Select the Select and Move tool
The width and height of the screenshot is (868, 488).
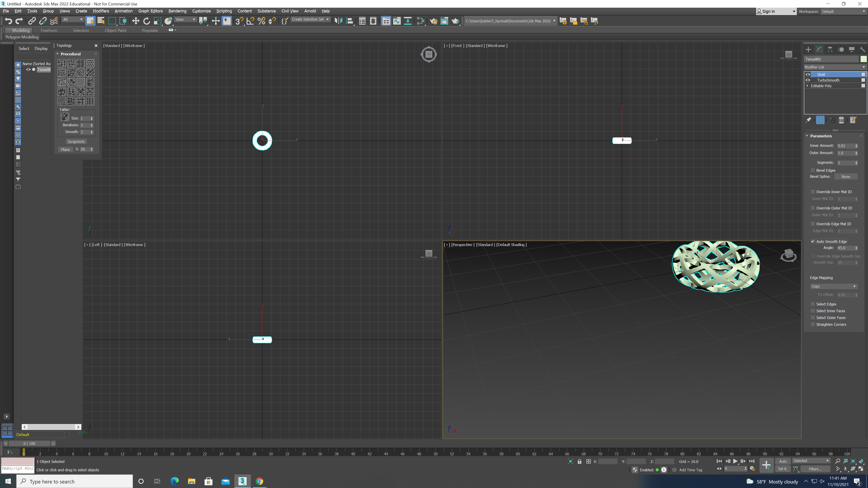(136, 21)
